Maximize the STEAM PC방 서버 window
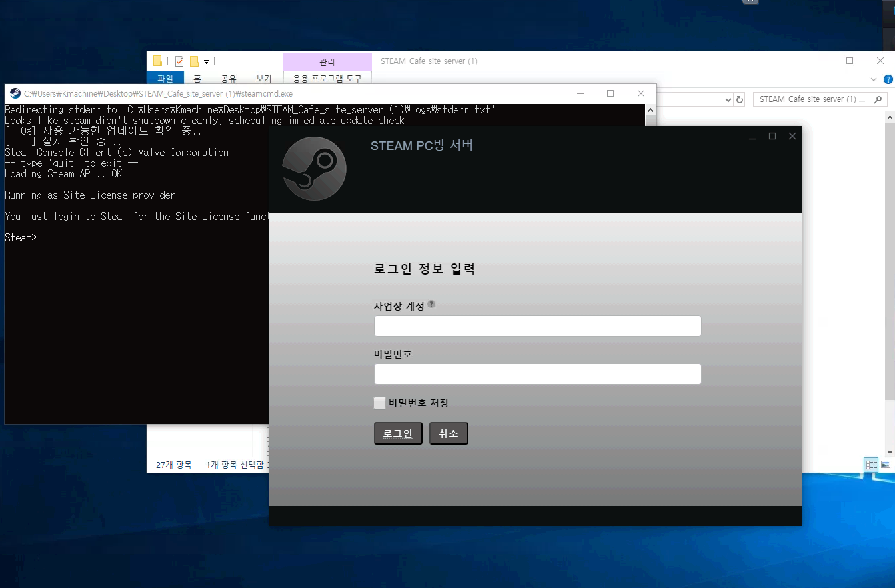This screenshot has height=588, width=895. pyautogui.click(x=772, y=136)
